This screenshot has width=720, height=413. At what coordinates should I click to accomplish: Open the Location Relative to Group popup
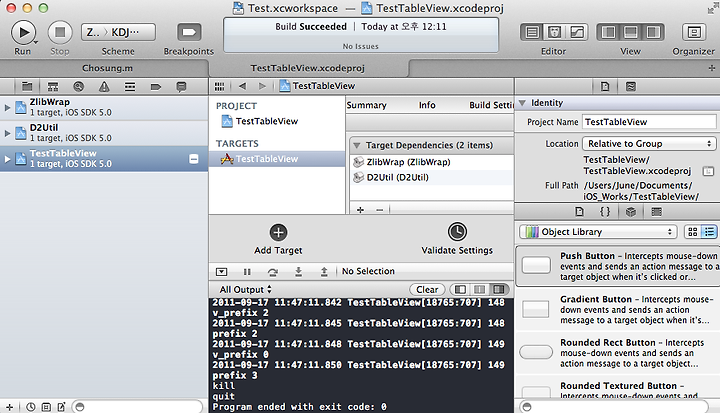click(649, 144)
